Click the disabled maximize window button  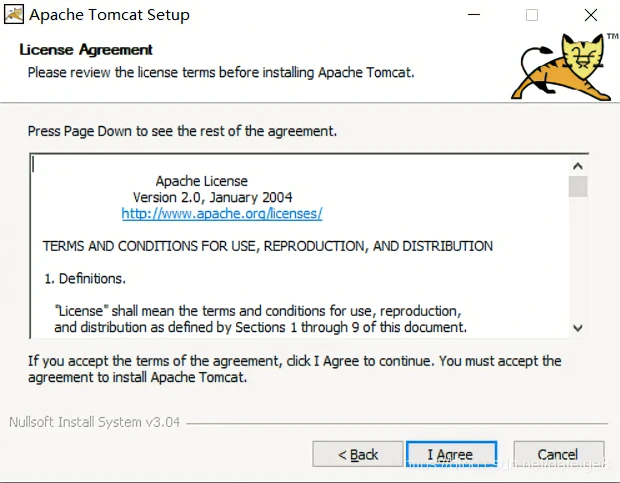(532, 15)
